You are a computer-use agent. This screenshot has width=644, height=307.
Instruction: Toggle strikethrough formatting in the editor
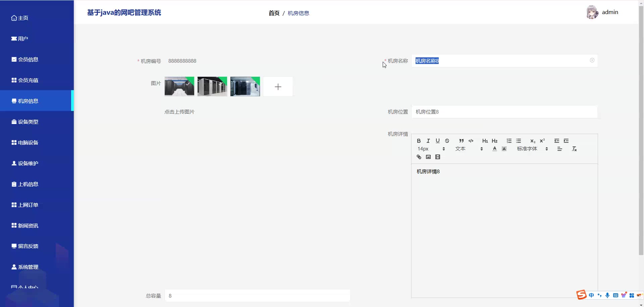tap(447, 141)
